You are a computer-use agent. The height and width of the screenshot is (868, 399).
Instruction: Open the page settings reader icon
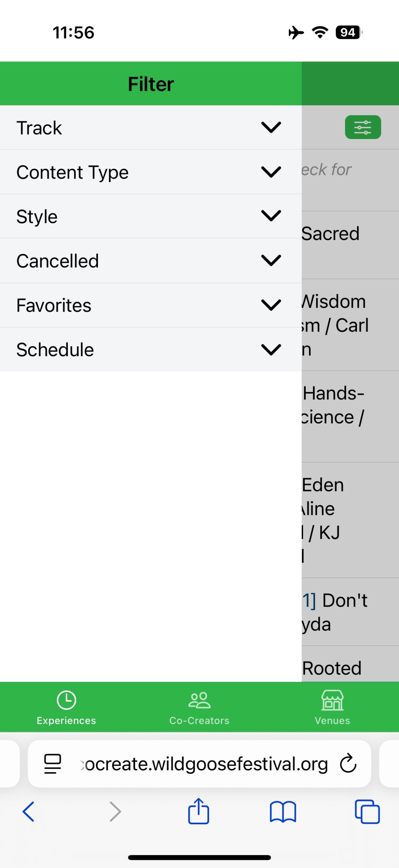pyautogui.click(x=53, y=764)
